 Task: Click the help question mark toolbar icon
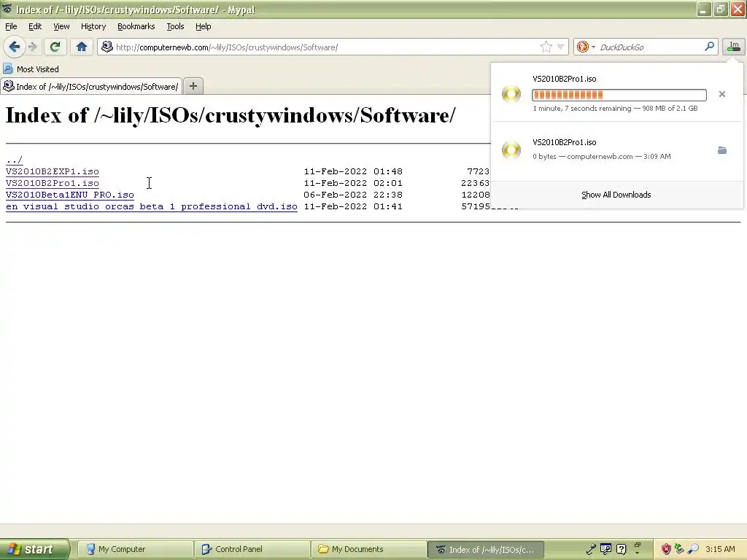coord(622,550)
